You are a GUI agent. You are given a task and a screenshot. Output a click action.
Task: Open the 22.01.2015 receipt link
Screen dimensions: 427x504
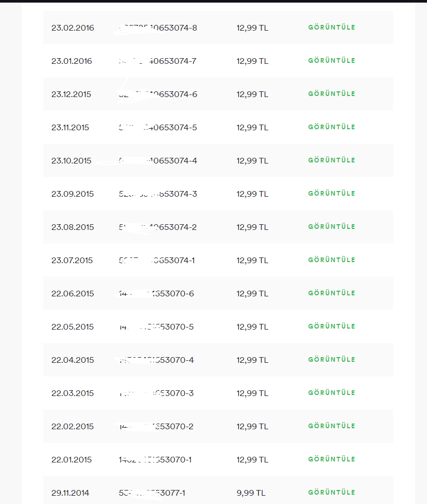tap(332, 459)
